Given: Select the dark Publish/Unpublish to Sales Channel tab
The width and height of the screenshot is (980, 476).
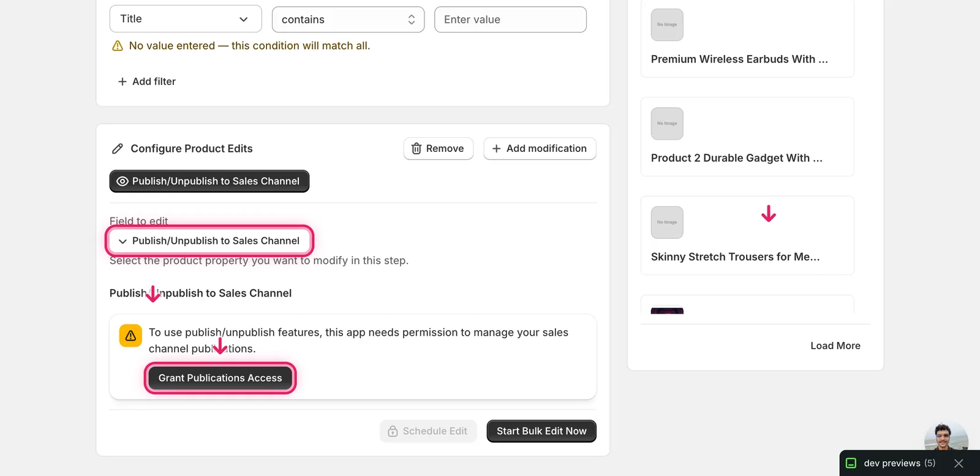Looking at the screenshot, I should (x=209, y=181).
